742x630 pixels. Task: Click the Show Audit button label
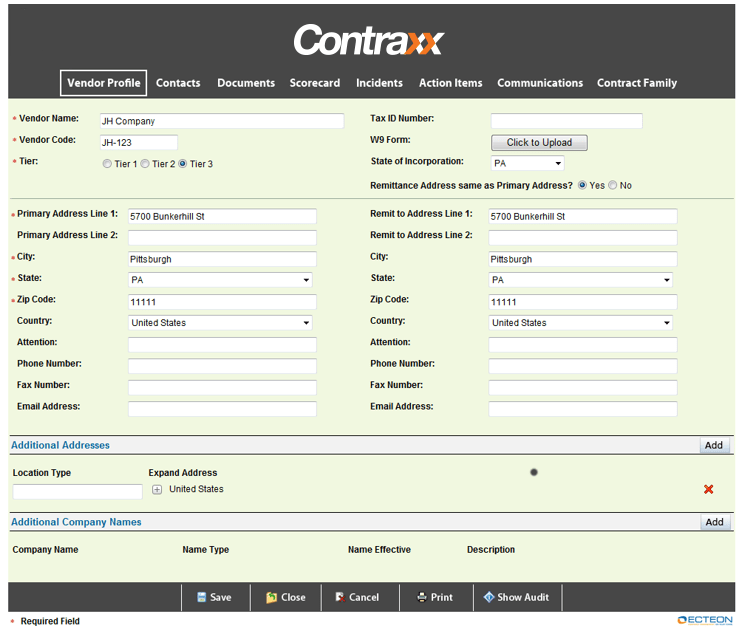[x=523, y=597]
